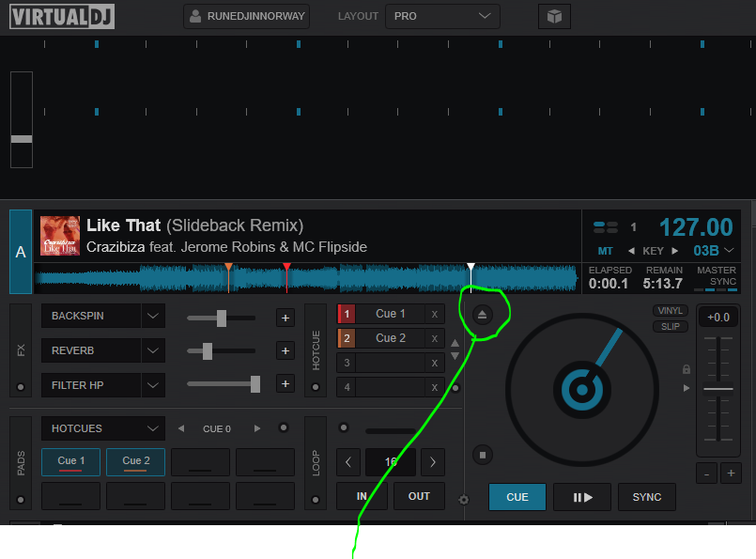Open the key 03B dropdown chevron
Screen dimensions: 756x559
730,250
